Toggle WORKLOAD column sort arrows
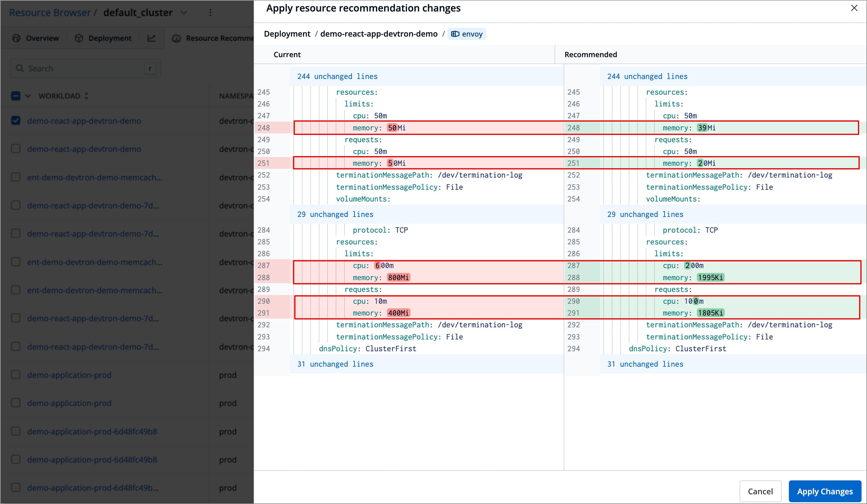 [x=87, y=96]
